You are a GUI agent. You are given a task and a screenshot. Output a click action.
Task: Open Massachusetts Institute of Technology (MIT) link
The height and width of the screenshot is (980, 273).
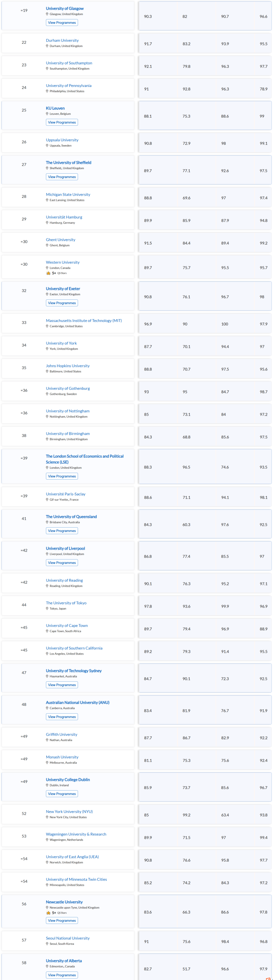[x=84, y=321]
